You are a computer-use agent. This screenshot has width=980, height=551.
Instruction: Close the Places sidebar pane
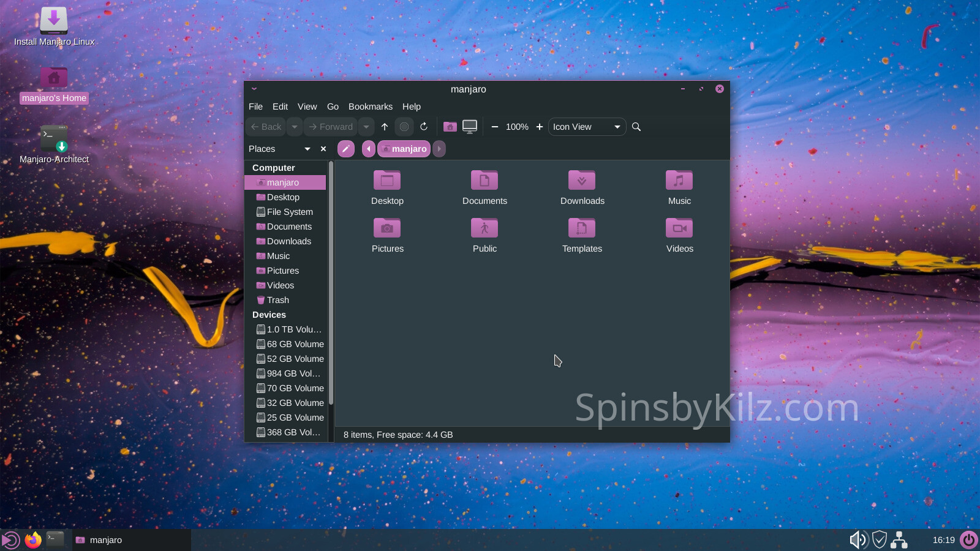[323, 149]
